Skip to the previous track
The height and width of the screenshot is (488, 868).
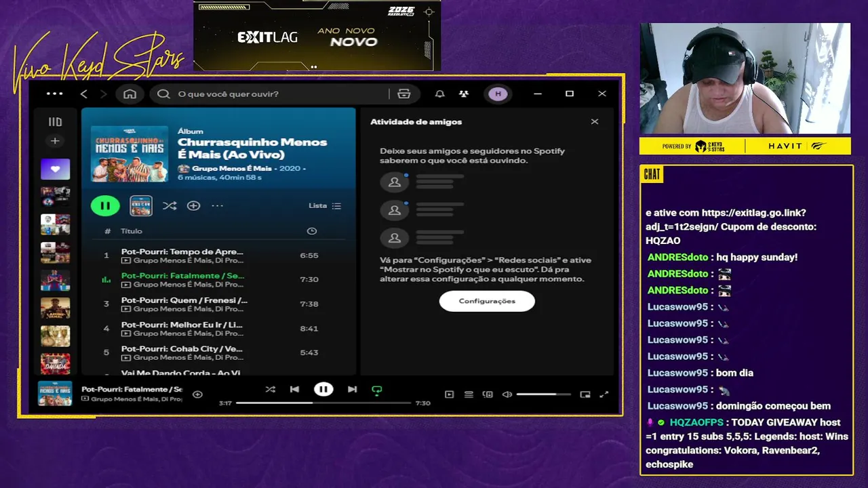294,389
